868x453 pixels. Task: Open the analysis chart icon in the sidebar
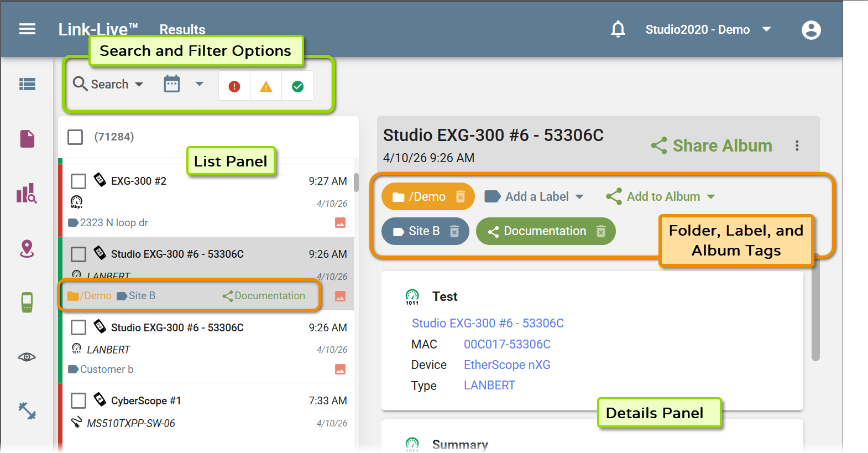(27, 194)
